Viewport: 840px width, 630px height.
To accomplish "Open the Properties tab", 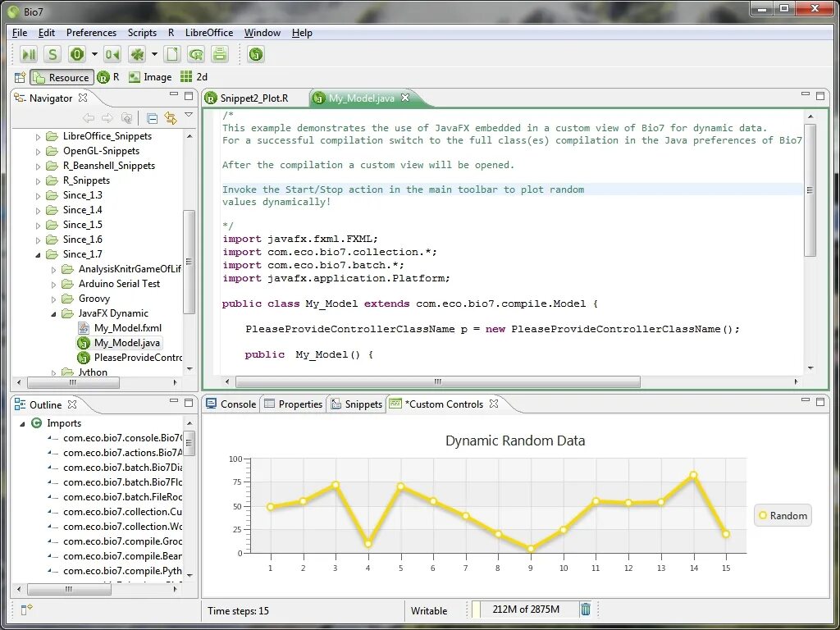I will 294,404.
